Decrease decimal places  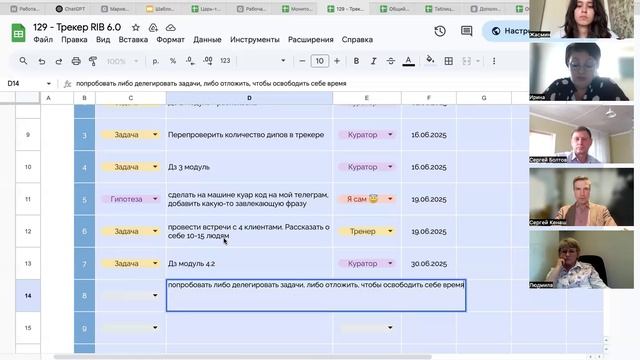[x=190, y=61]
